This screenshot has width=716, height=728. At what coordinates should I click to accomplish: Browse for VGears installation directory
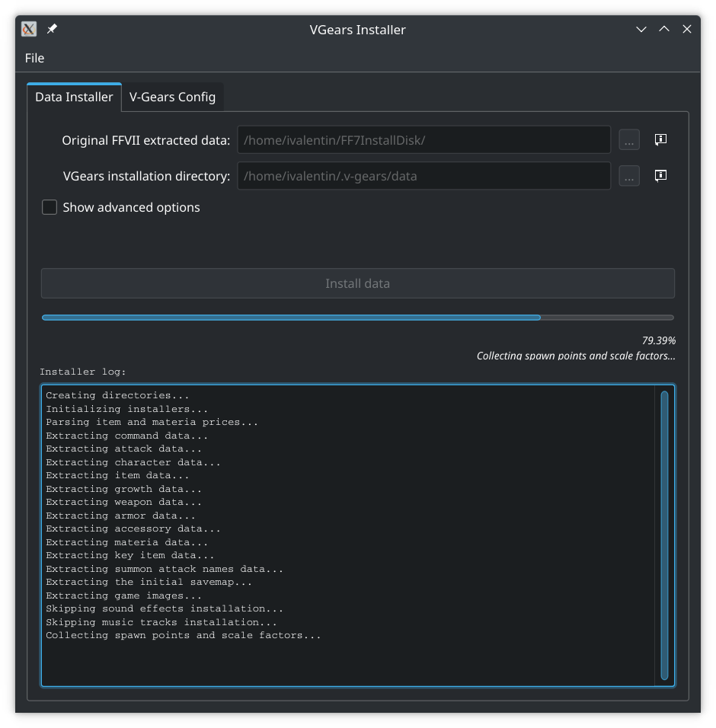coord(629,176)
